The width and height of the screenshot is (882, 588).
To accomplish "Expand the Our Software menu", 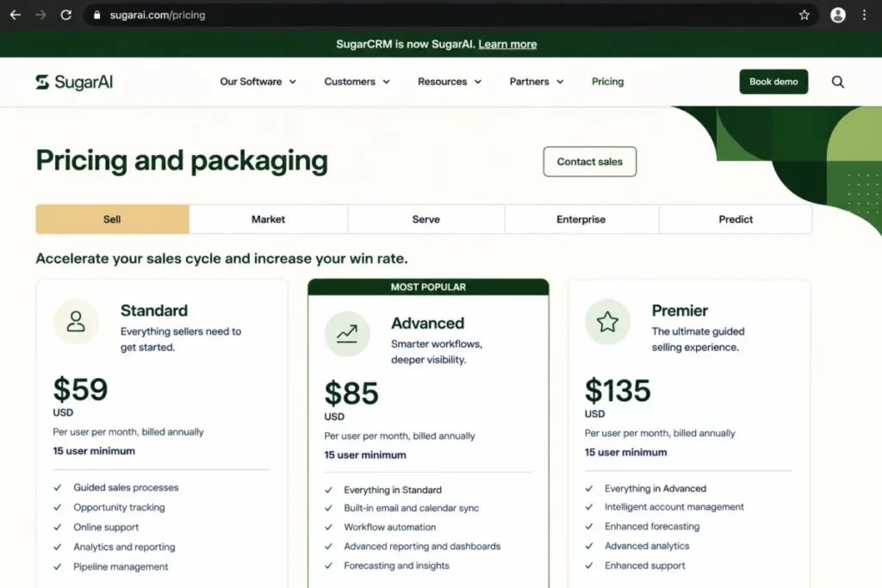I will point(258,82).
